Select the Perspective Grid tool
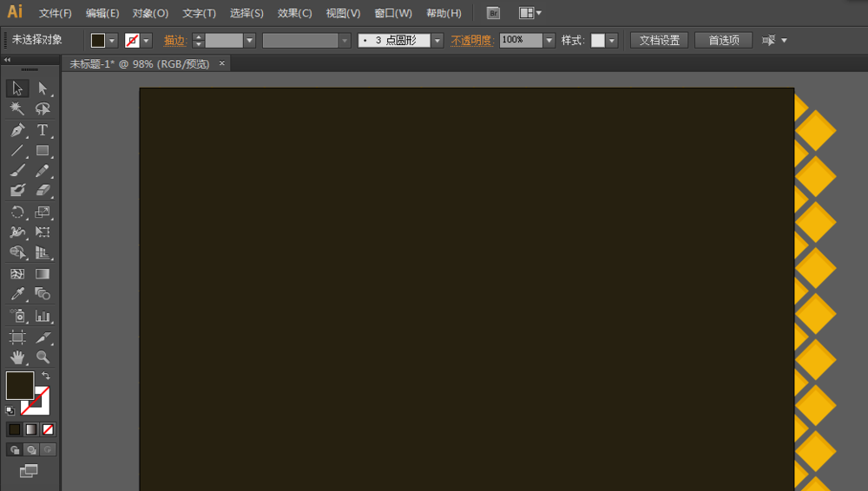 click(x=43, y=252)
